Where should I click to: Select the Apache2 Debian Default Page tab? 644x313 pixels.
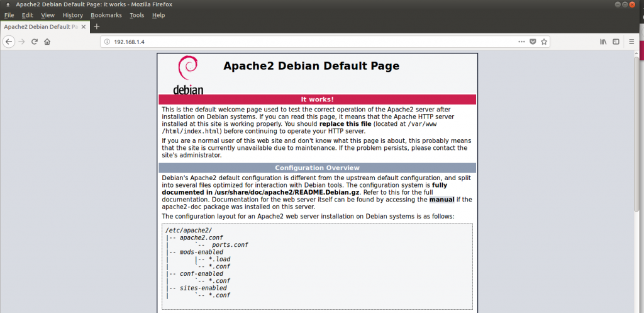point(45,26)
